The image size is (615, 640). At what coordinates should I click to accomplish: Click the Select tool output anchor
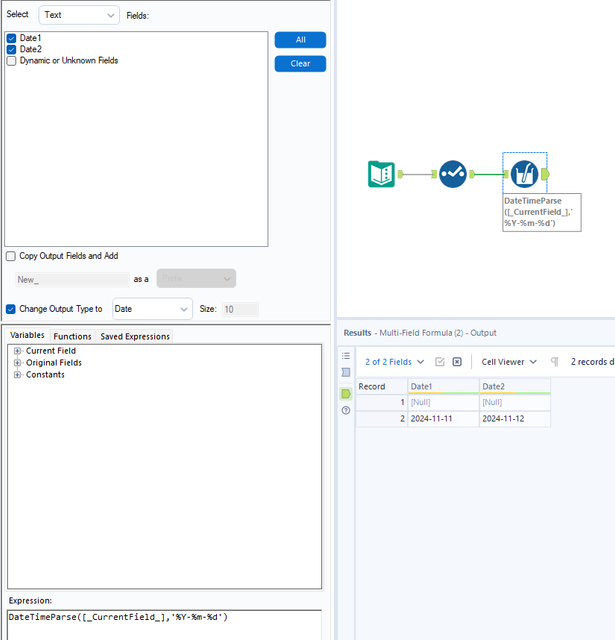472,174
